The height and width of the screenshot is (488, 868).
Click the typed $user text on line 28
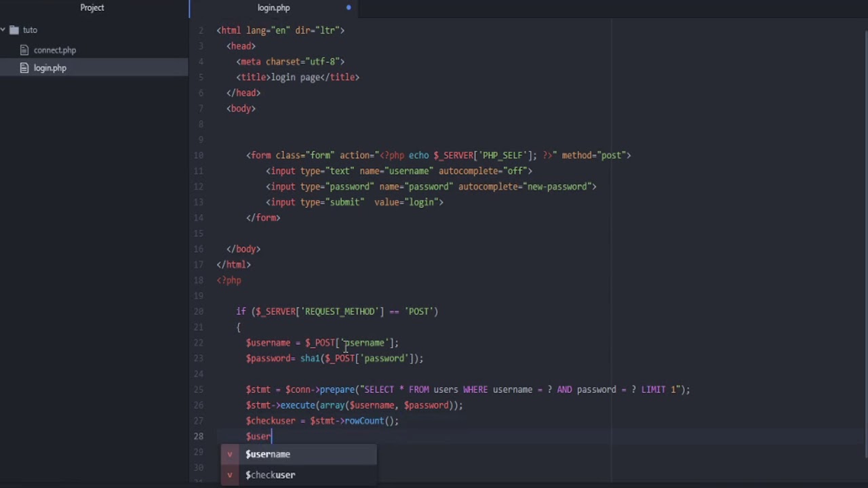click(258, 436)
